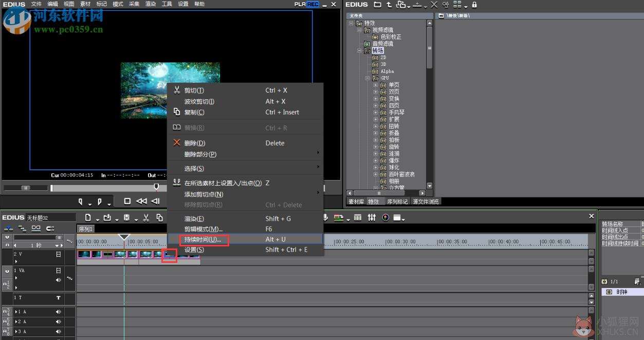Click the shuttle slider under the preview
The image size is (644, 340).
click(25, 188)
